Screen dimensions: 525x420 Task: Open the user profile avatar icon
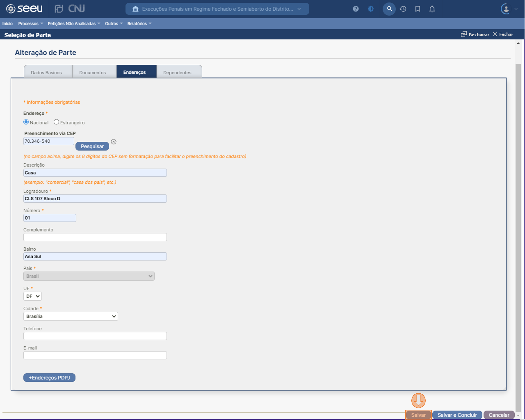(x=506, y=9)
